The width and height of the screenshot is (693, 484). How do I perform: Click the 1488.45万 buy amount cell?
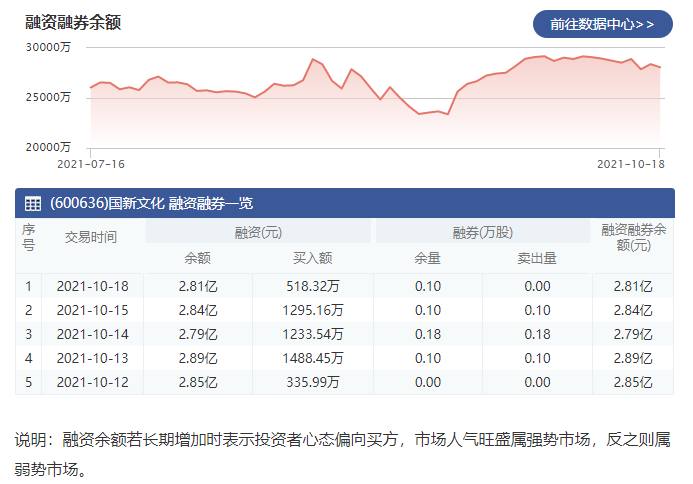click(x=312, y=358)
